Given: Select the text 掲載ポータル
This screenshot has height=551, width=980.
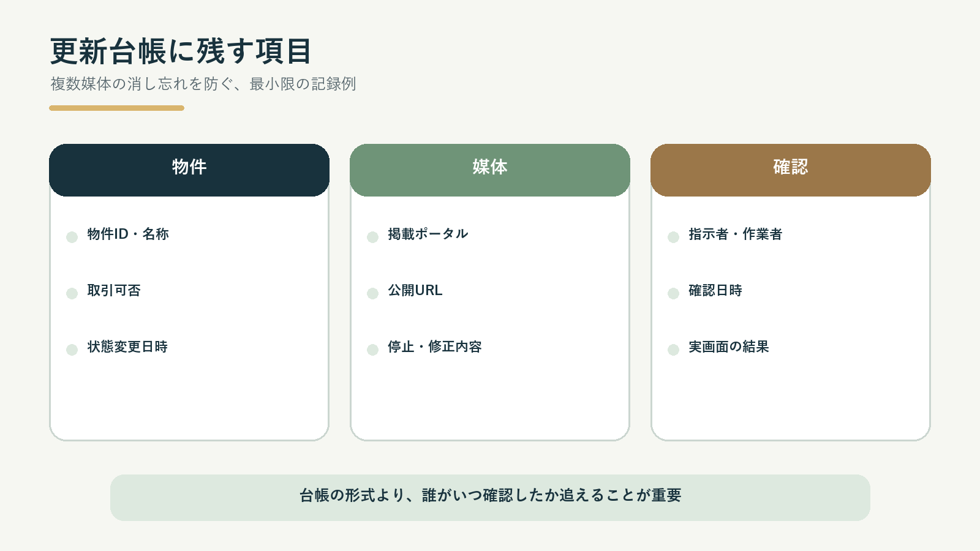Looking at the screenshot, I should pyautogui.click(x=428, y=234).
